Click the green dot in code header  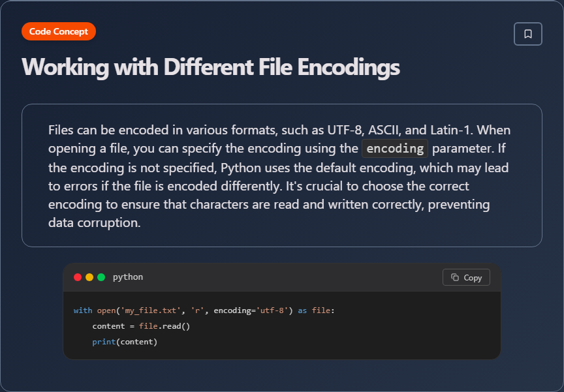tap(101, 277)
